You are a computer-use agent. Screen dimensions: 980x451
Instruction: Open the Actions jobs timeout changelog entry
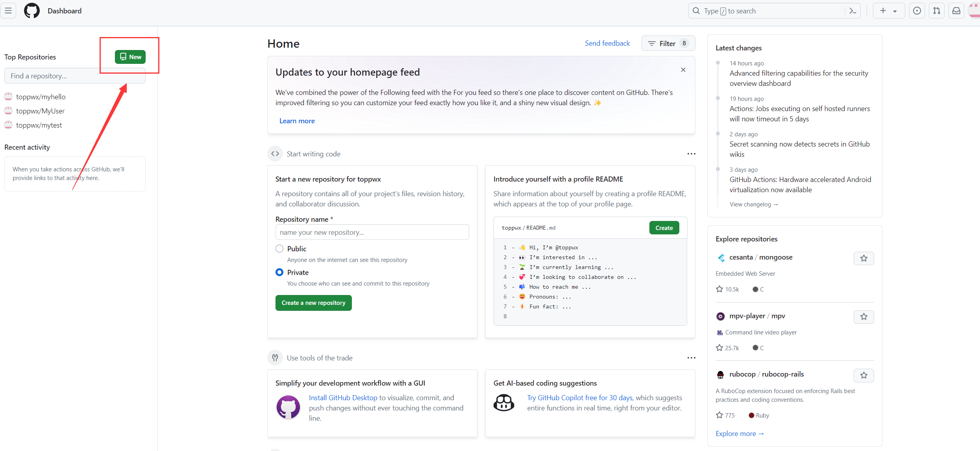pos(800,114)
